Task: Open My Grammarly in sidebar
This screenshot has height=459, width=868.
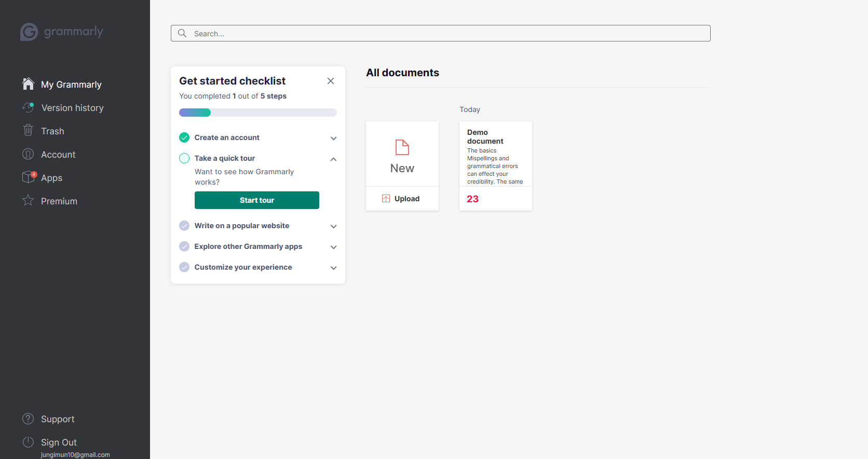Action: (71, 85)
